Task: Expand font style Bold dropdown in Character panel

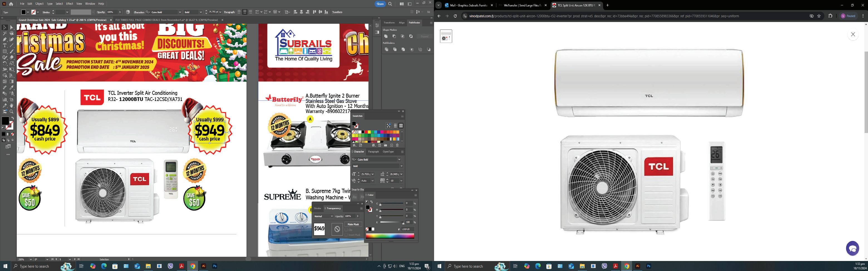Action: 401,166
